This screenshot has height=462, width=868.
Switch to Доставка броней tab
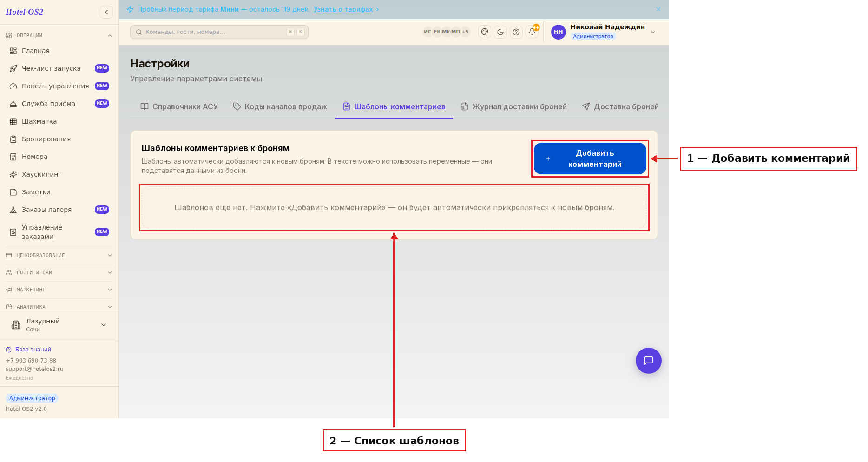pos(620,107)
